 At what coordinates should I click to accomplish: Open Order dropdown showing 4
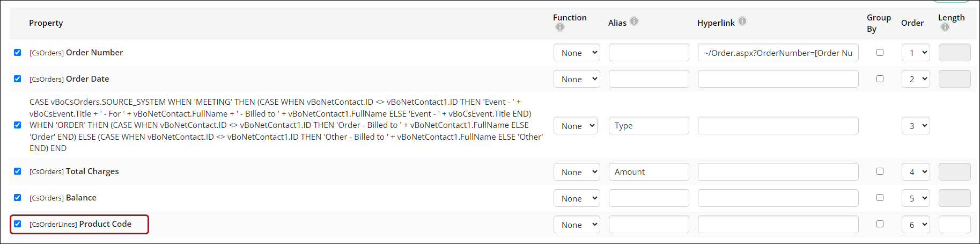click(x=916, y=172)
